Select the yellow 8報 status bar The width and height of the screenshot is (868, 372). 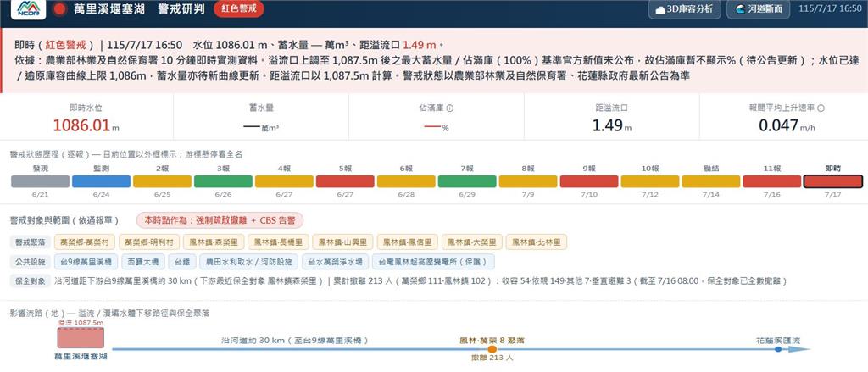(x=528, y=181)
